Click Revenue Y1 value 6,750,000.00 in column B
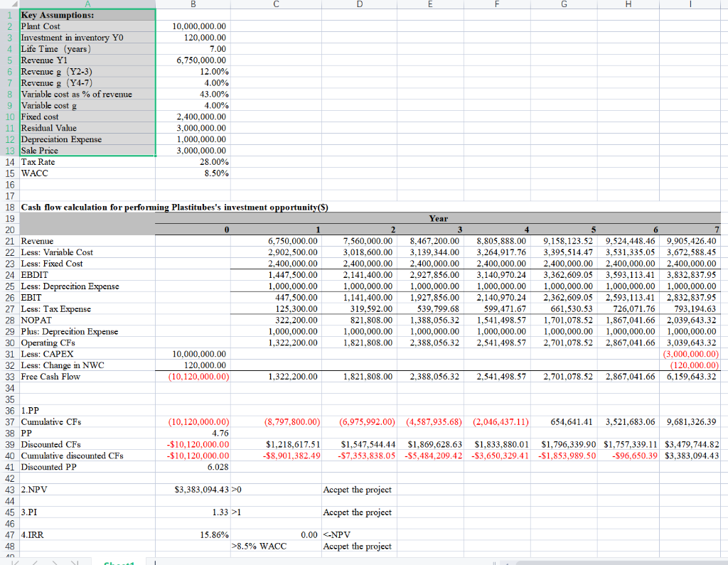Image resolution: width=728 pixels, height=565 pixels. tap(193, 60)
